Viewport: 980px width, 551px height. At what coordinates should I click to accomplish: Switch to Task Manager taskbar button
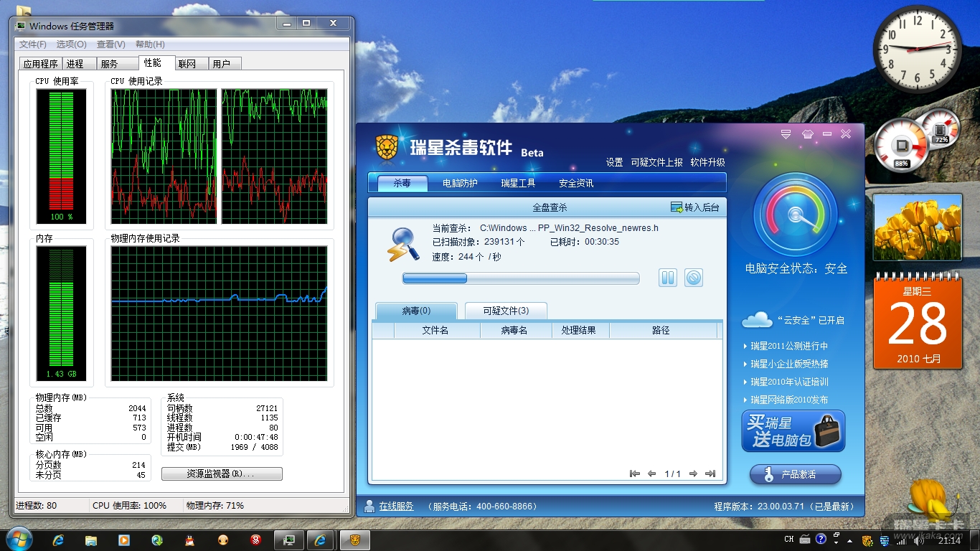[289, 540]
